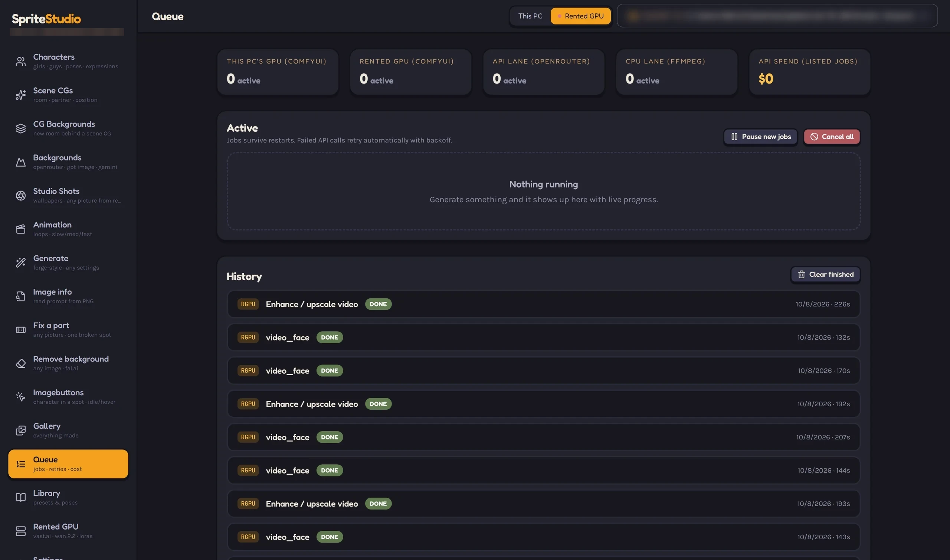Click the CG Backgrounds layers icon
The image size is (950, 560).
21,128
